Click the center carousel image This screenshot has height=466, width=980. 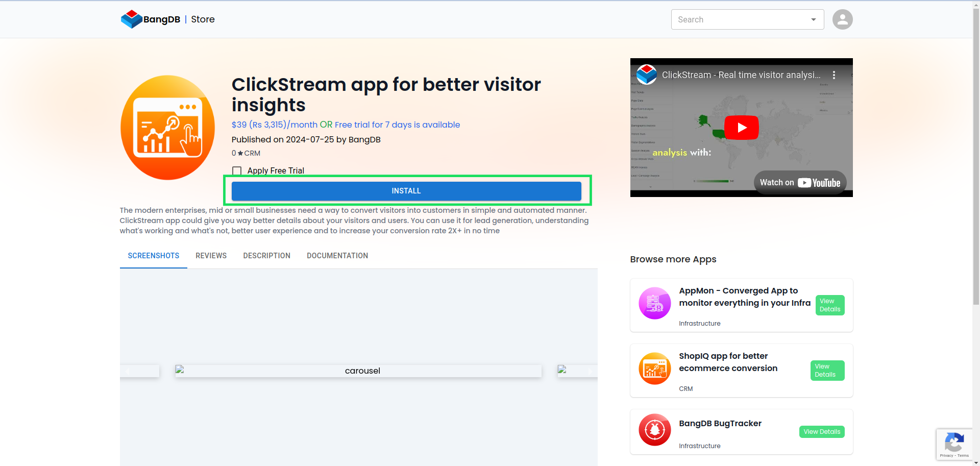[358, 371]
